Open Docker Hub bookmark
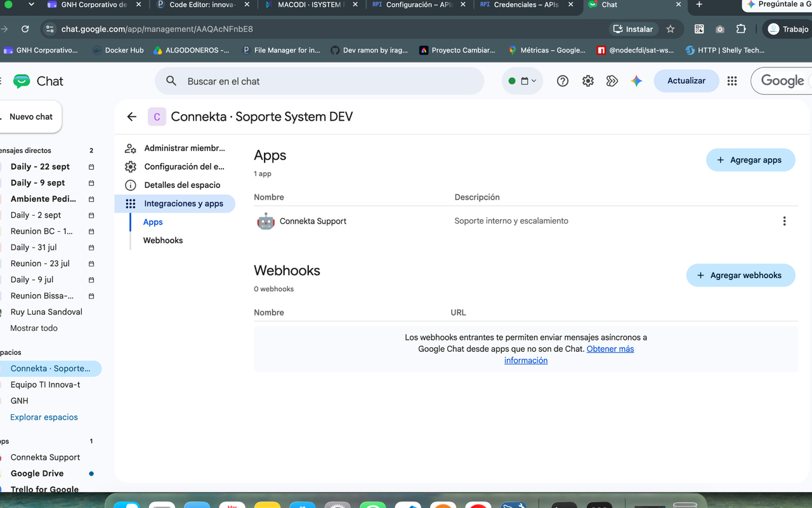This screenshot has width=812, height=508. coord(118,50)
